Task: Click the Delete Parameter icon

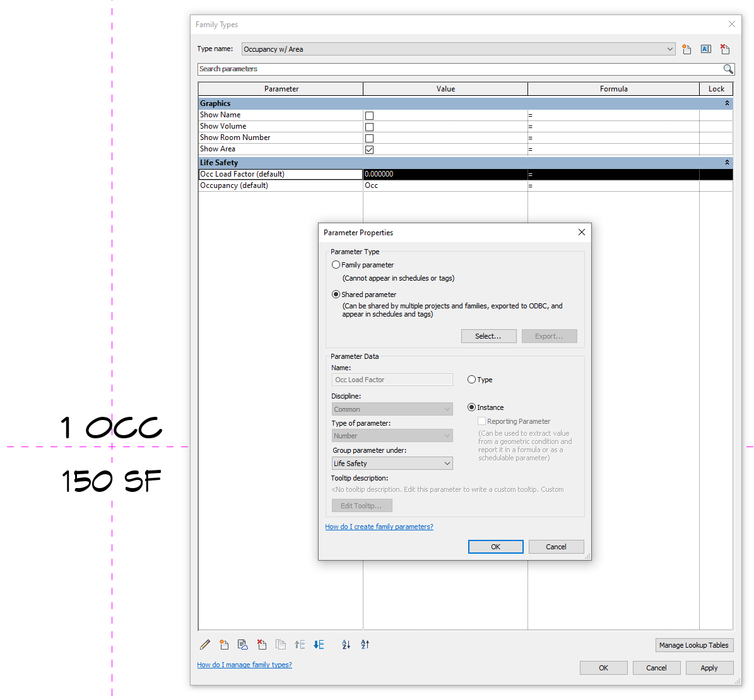Action: click(x=262, y=645)
